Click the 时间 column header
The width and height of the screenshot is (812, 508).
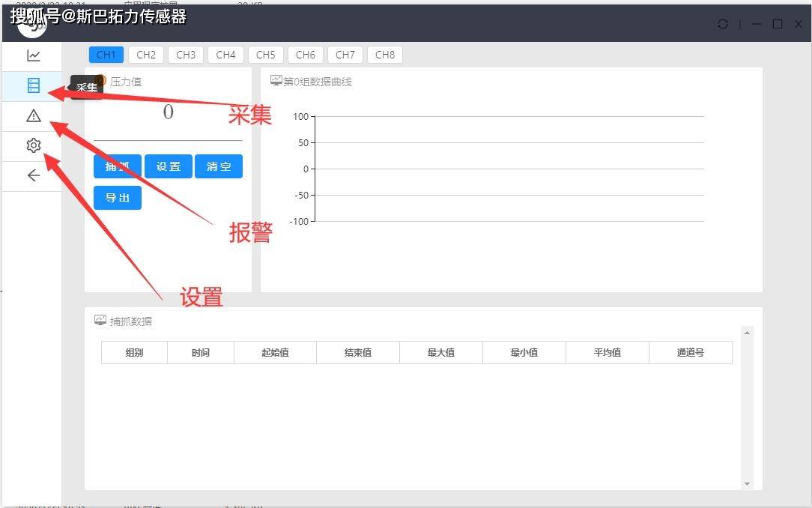(201, 353)
